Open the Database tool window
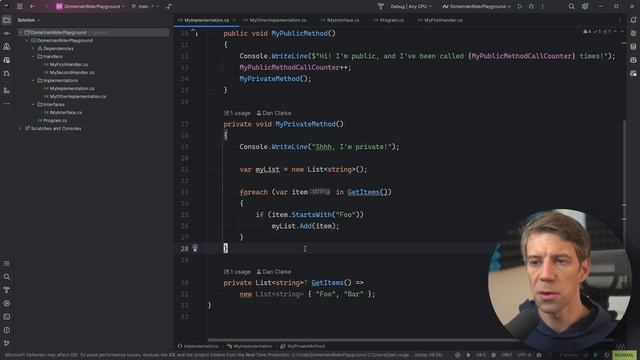640x360 pixels. [x=633, y=47]
